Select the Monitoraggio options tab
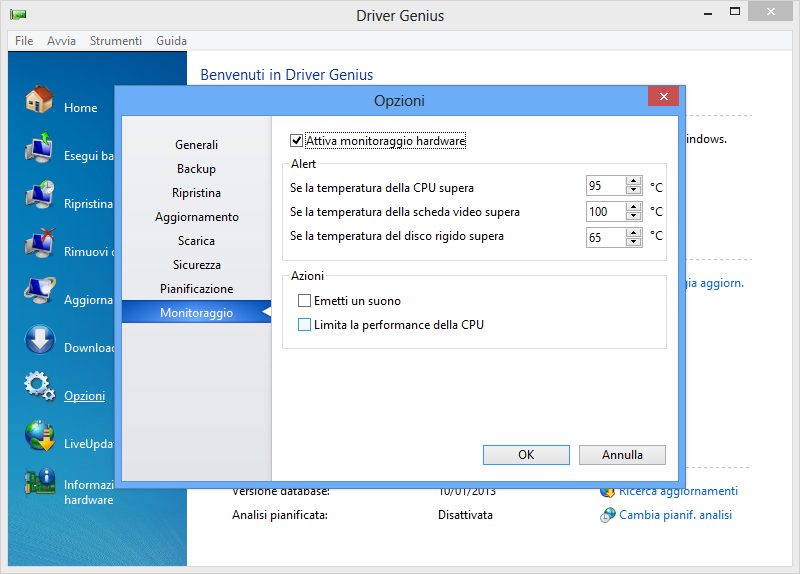This screenshot has height=574, width=800. coord(196,312)
